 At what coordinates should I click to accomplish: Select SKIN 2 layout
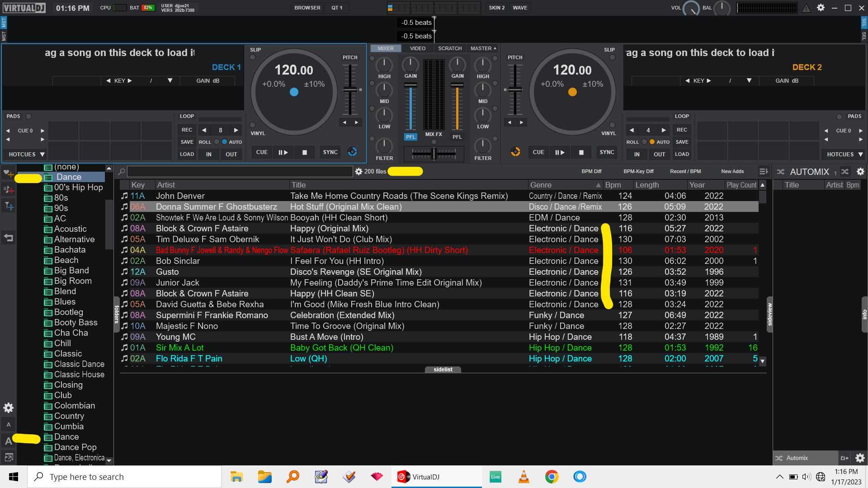point(496,8)
